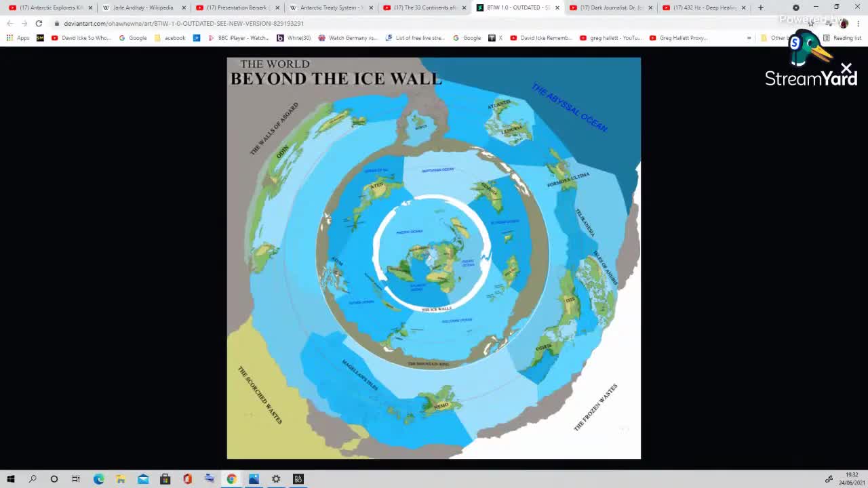Go forward to the next page
868x488 pixels.
[24, 23]
